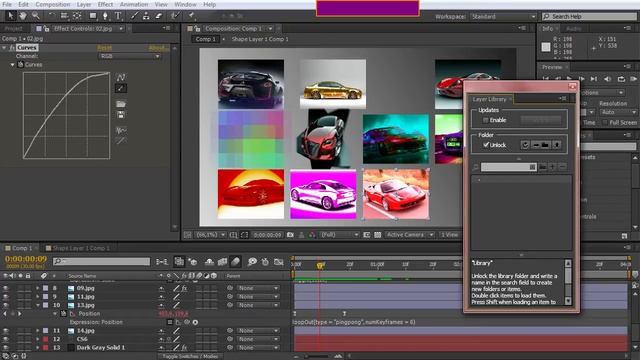Open the Channel RGB dropdown
The image size is (640, 360).
(129, 56)
